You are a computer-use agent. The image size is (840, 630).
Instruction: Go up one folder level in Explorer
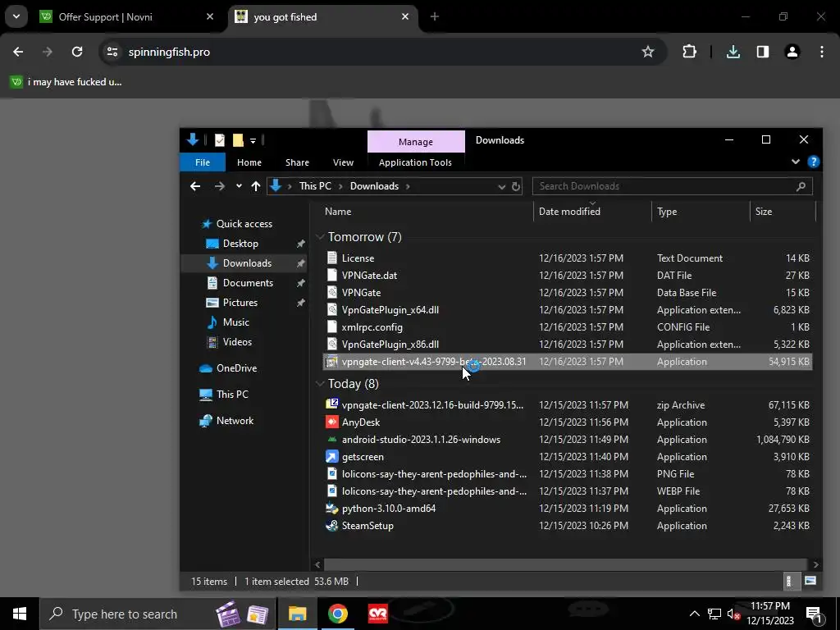point(256,186)
